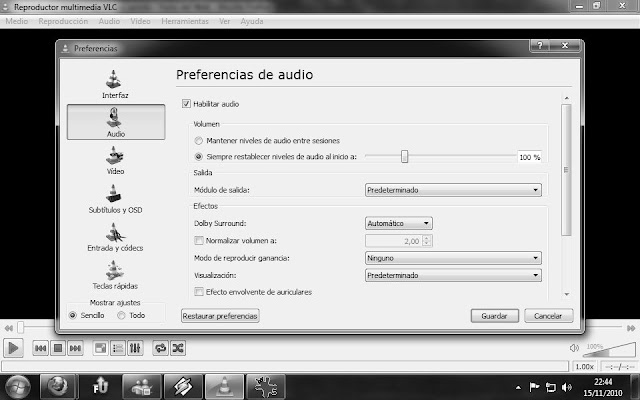Click Restaurar preferencias button
640x400 pixels.
click(220, 316)
